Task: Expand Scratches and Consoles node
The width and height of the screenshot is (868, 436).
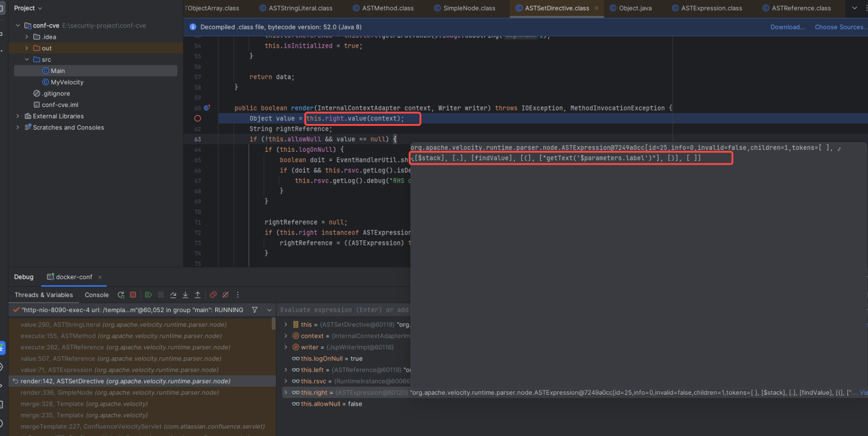Action: click(x=18, y=127)
